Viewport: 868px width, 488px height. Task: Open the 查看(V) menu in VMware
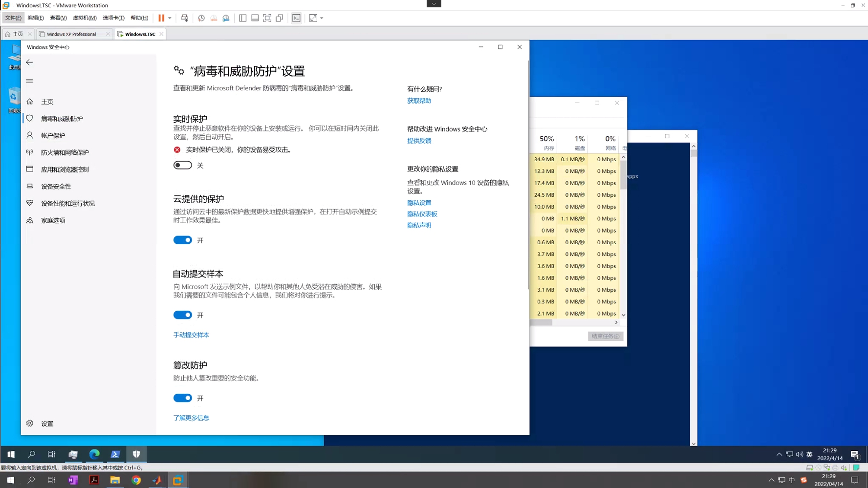[x=58, y=18]
